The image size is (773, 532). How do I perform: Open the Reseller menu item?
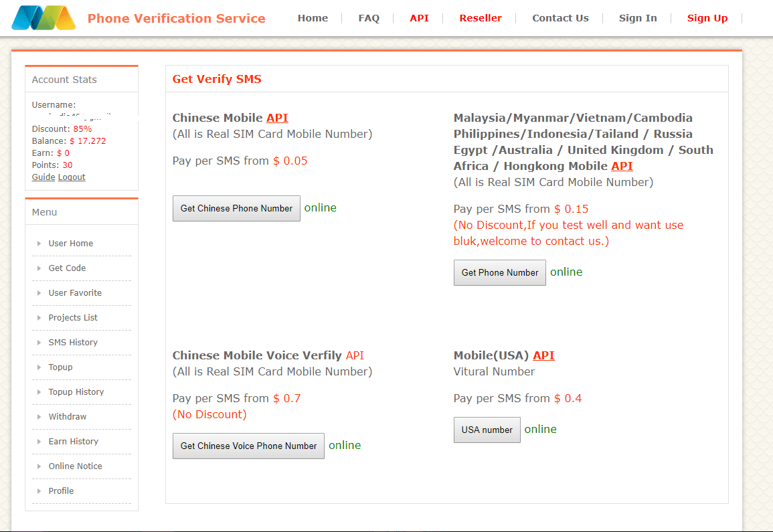pos(480,18)
